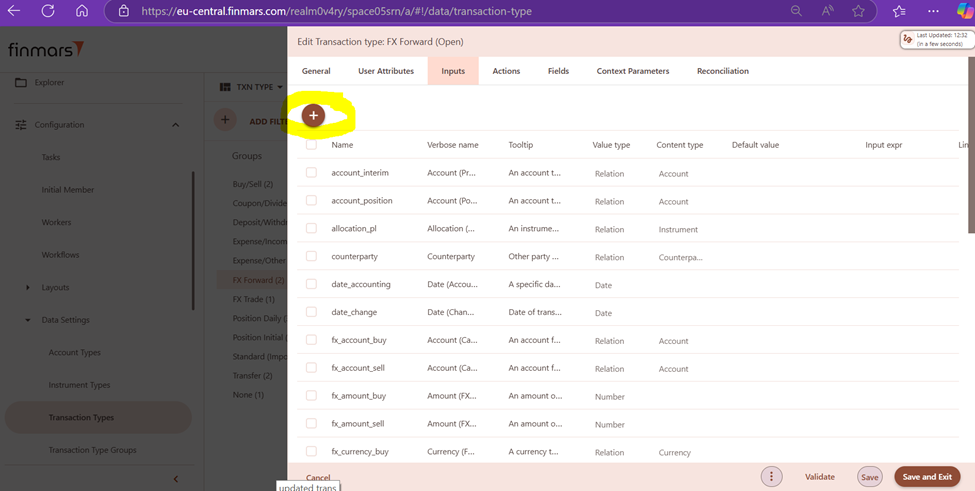975x491 pixels.
Task: Open the Actions tab
Action: (x=506, y=71)
